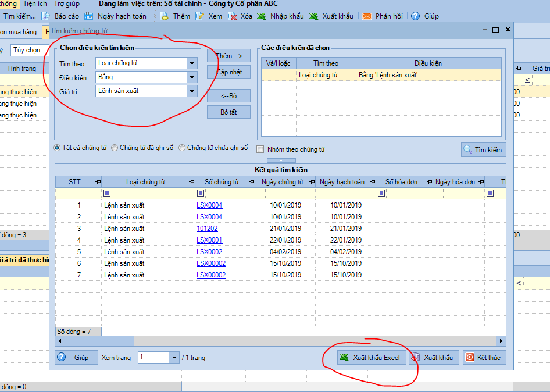This screenshot has width=550, height=392.
Task: Pin the Ngày hóa đơn column
Action: point(481,182)
